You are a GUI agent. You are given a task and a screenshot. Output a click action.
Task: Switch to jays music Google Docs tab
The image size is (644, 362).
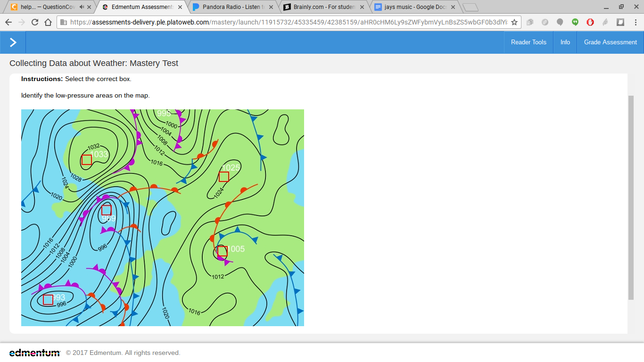pos(415,7)
